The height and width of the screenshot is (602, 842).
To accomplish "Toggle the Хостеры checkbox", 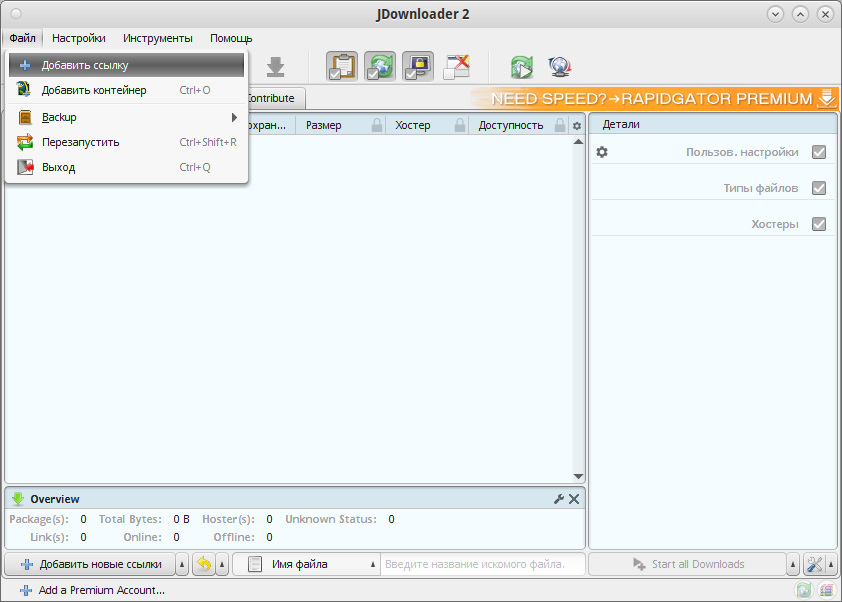I will click(x=819, y=224).
